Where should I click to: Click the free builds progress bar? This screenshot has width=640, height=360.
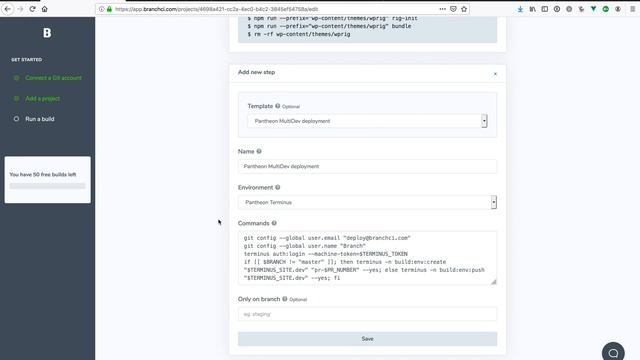coord(47,186)
